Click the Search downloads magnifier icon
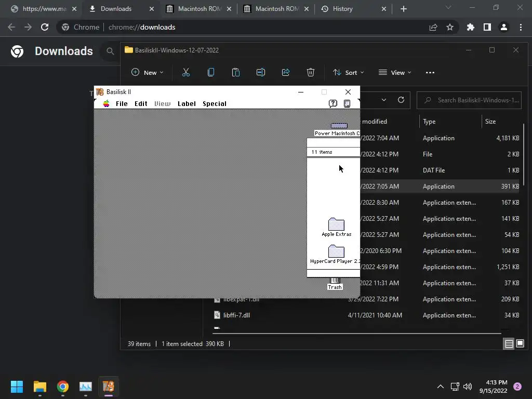The width and height of the screenshot is (532, 399). pyautogui.click(x=110, y=51)
